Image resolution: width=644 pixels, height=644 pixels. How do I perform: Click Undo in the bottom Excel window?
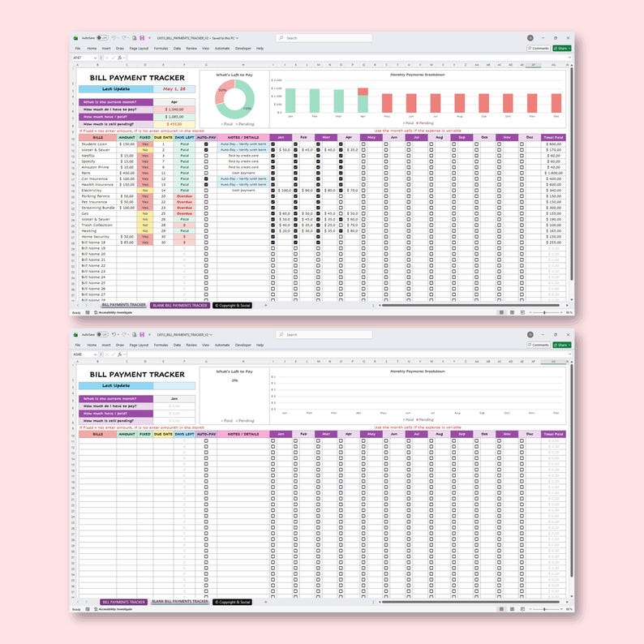[114, 334]
